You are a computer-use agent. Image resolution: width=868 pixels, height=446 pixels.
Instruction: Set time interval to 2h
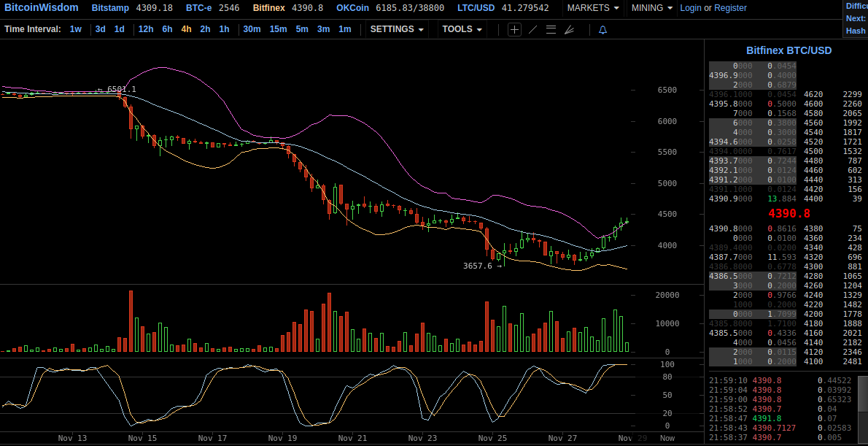(x=206, y=29)
